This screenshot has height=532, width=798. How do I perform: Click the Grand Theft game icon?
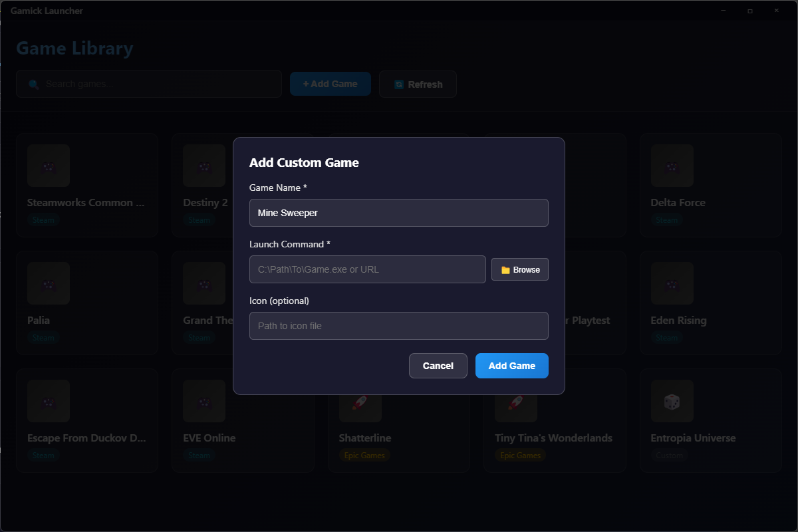click(x=204, y=283)
